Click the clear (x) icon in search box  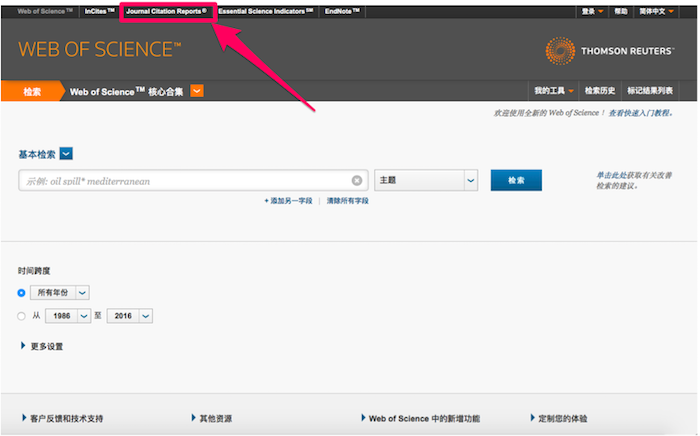(x=357, y=181)
